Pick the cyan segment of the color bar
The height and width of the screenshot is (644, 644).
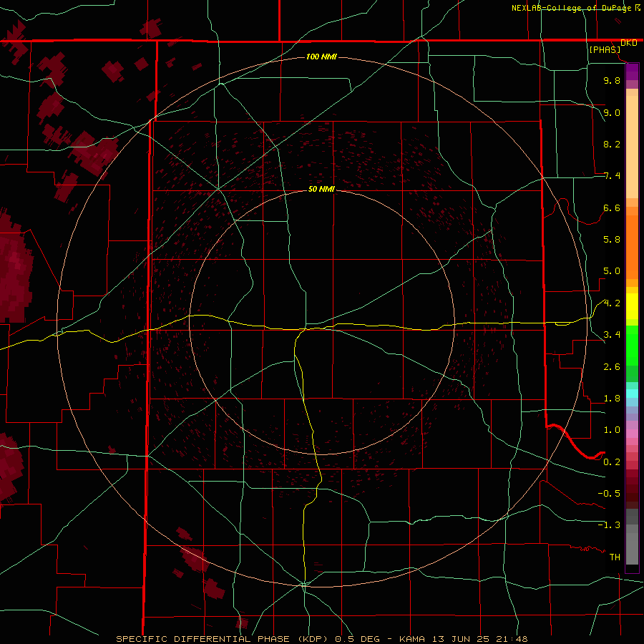(x=632, y=394)
